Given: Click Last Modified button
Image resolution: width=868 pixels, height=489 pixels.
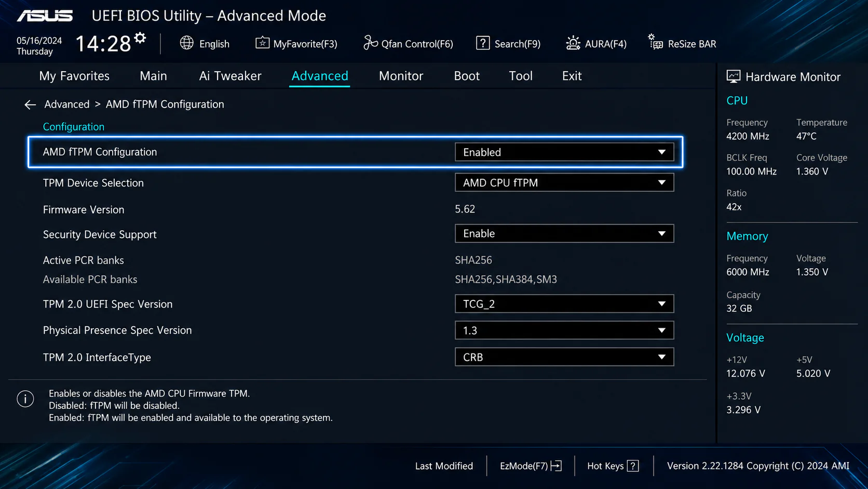Looking at the screenshot, I should tap(444, 466).
